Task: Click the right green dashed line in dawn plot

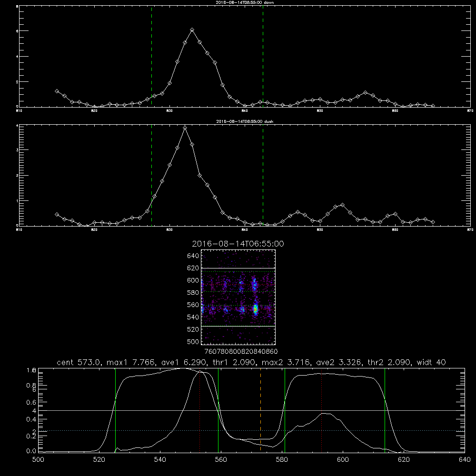Action: pos(263,57)
